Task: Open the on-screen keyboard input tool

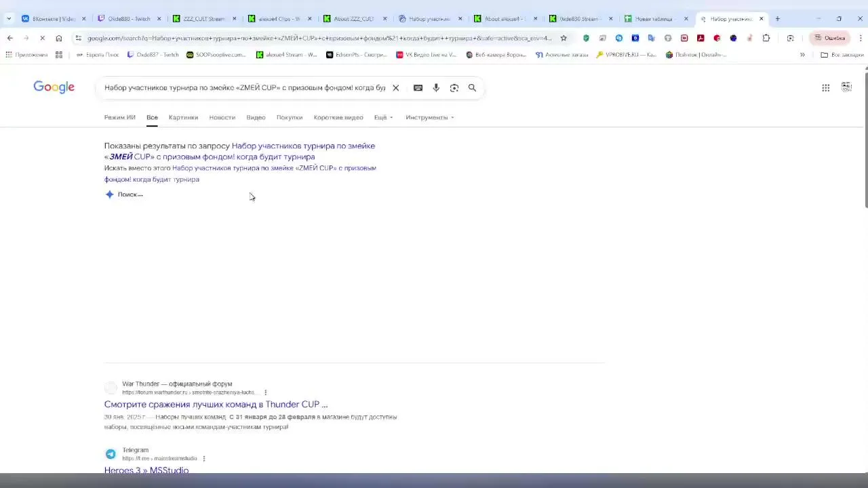Action: tap(418, 87)
